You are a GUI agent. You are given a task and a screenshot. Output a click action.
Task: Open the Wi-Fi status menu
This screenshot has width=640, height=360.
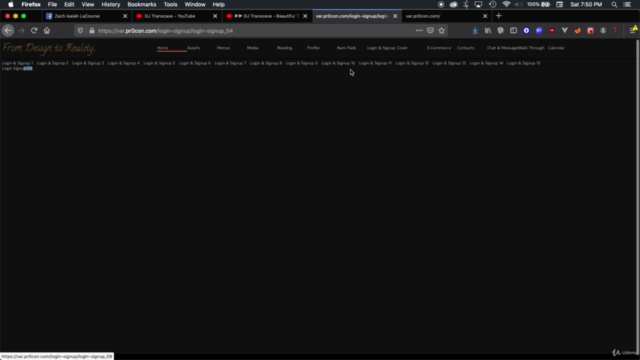tap(506, 4)
